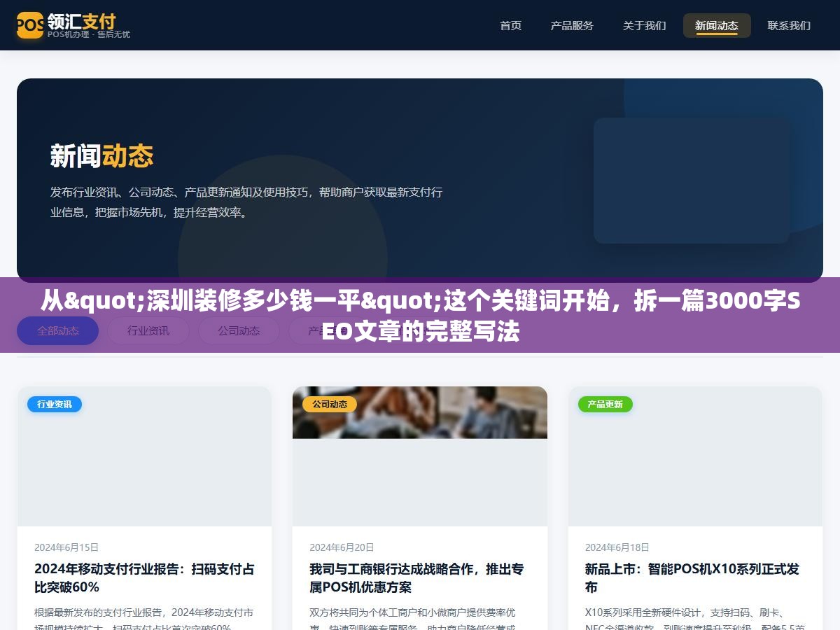The width and height of the screenshot is (840, 630).
Task: Click the blue 行业资讯 card tag
Action: click(x=55, y=404)
